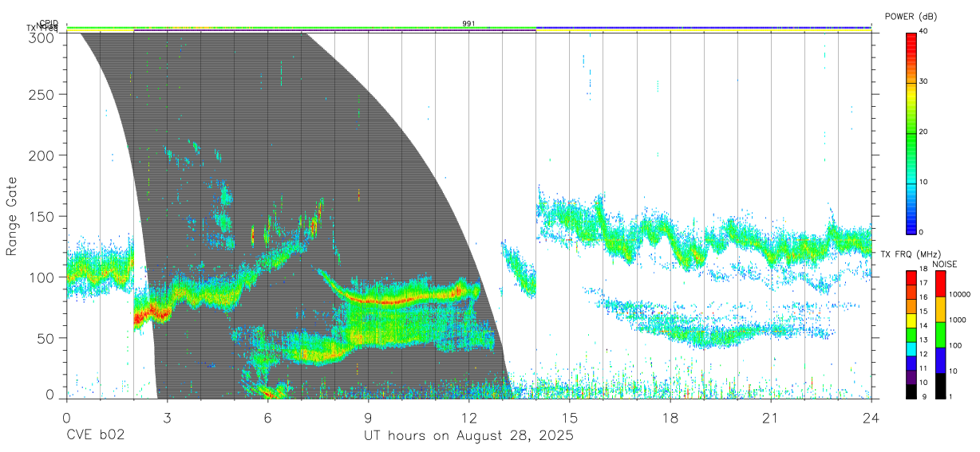
Task: Click the TX FRQ (MHz) legend title
Action: (x=911, y=254)
